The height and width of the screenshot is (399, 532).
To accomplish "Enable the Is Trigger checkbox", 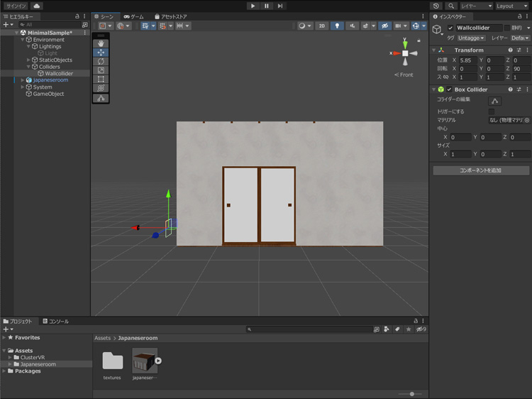I will 492,111.
